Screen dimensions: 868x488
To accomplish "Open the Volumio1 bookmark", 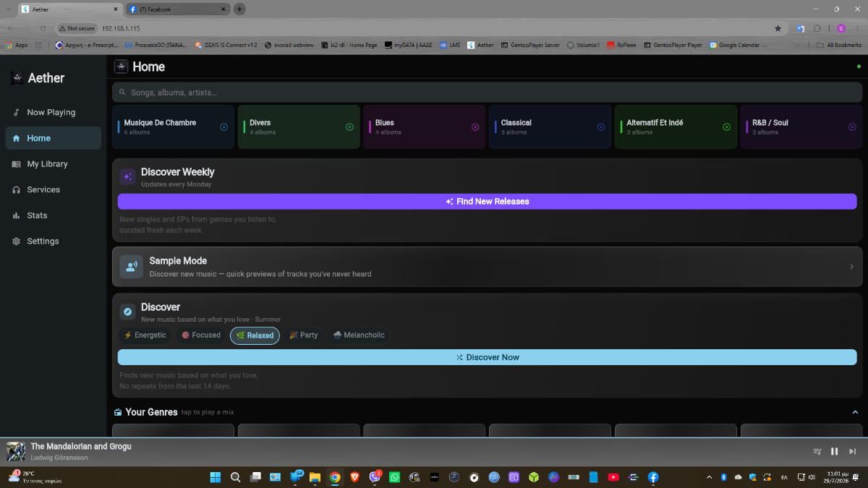I will coord(583,45).
